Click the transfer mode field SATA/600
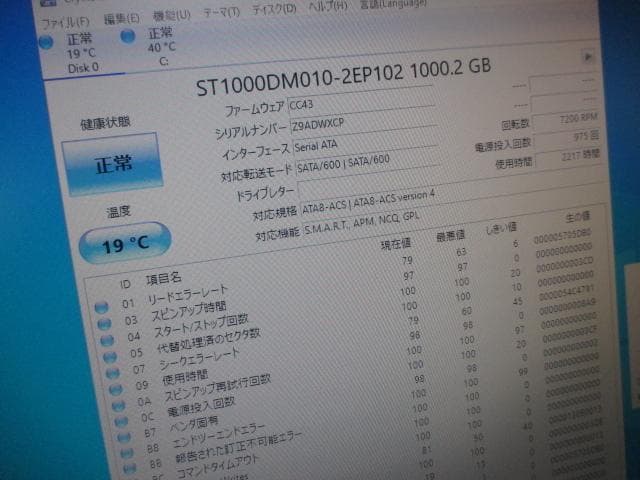The image size is (640, 480). (367, 162)
